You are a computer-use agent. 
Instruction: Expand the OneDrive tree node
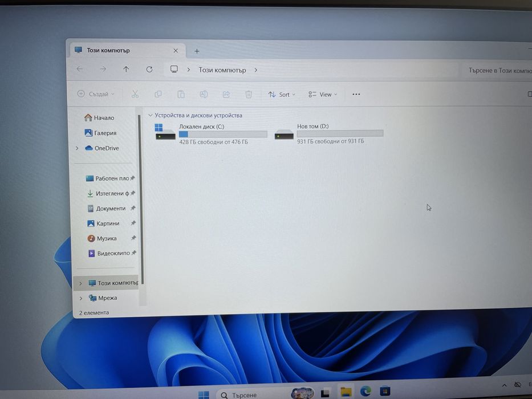[77, 148]
